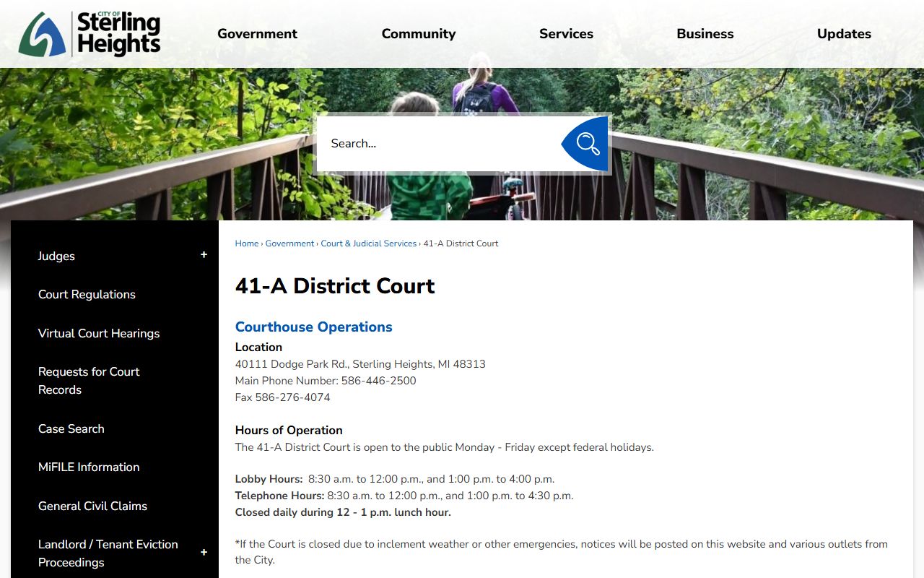
Task: Open Court Regulations sidebar link
Action: pyautogui.click(x=87, y=295)
